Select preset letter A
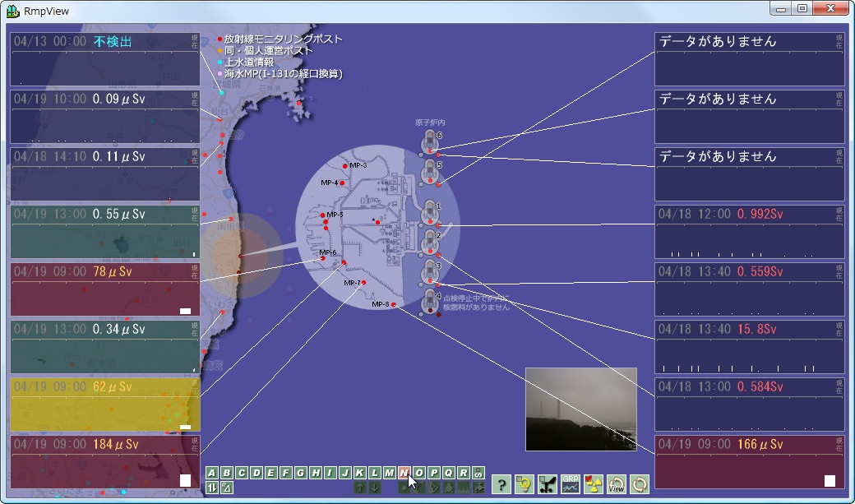This screenshot has width=855, height=504. coord(212,473)
